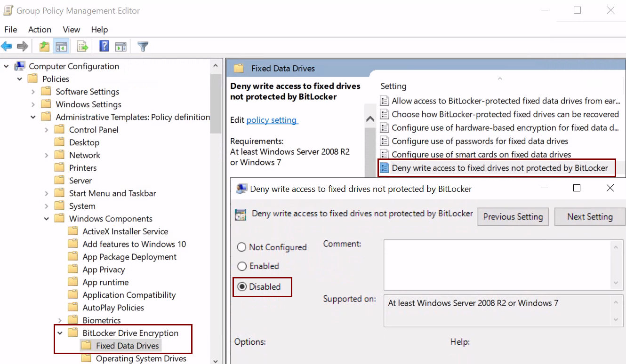
Task: Collapse the Windows Components node
Action: pyautogui.click(x=46, y=219)
